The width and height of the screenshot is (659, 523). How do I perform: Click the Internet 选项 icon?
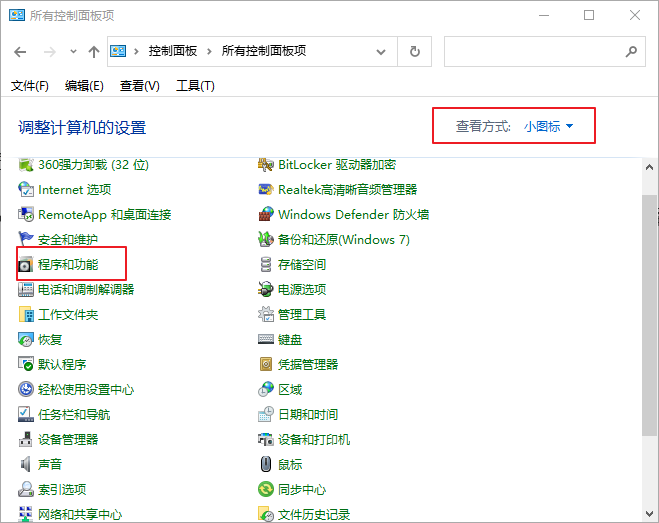pos(26,190)
